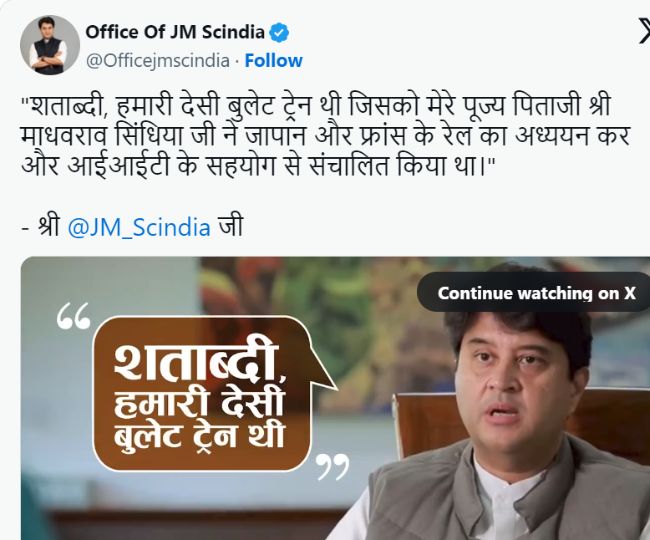
Task: Open the @JM_Scindia mention link
Action: click(x=139, y=228)
